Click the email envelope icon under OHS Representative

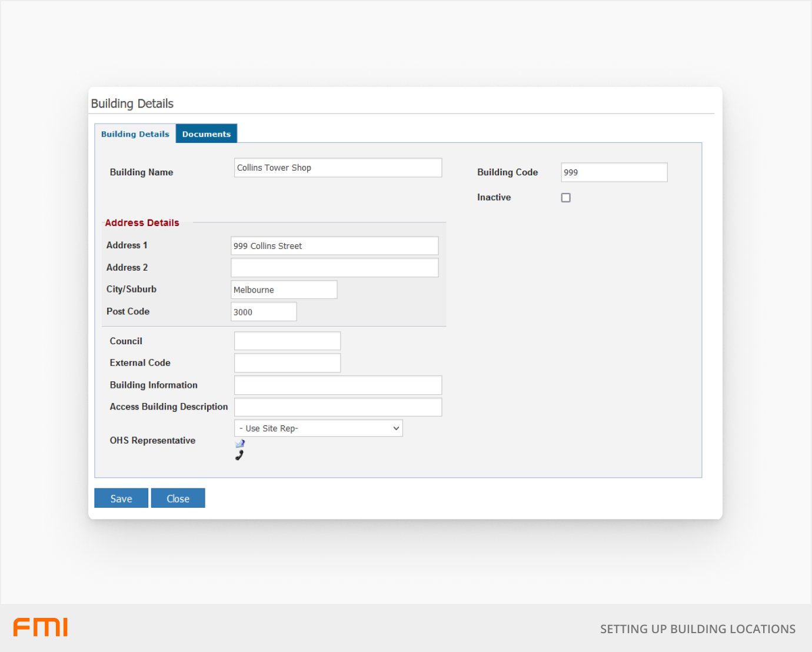(x=240, y=444)
